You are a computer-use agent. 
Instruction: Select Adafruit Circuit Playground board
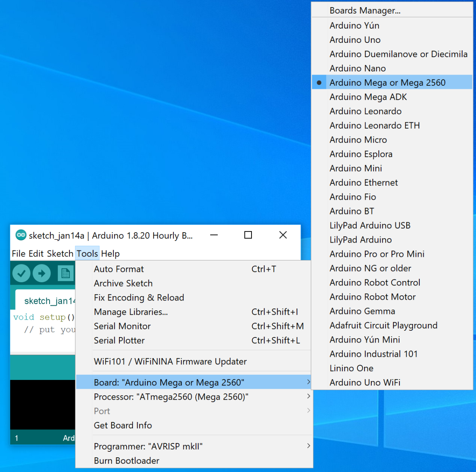392,326
